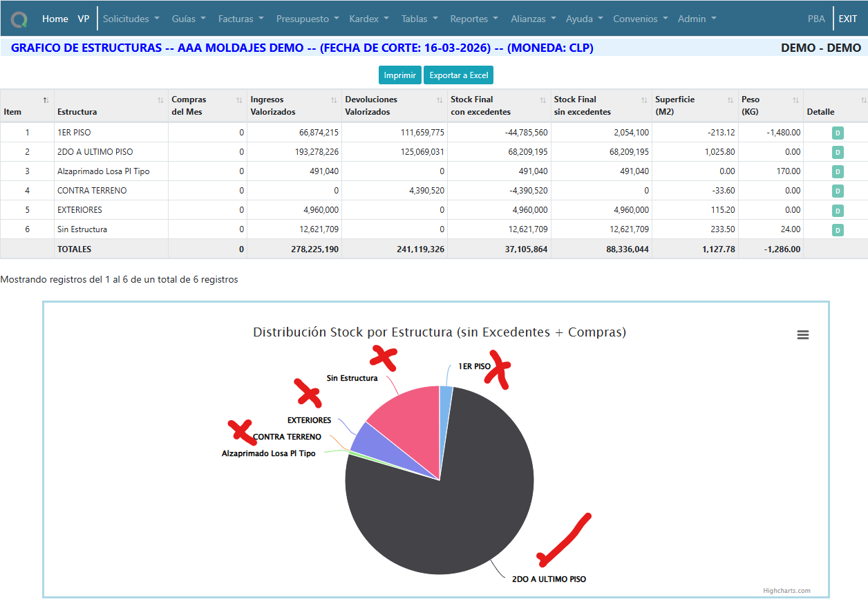
Task: Click the green Q application logo
Action: point(19,19)
